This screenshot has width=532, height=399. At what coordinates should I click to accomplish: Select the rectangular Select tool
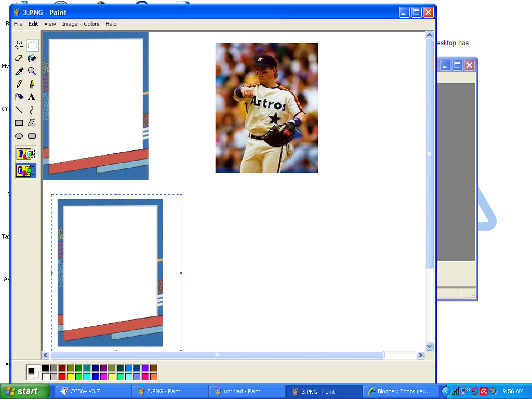32,45
